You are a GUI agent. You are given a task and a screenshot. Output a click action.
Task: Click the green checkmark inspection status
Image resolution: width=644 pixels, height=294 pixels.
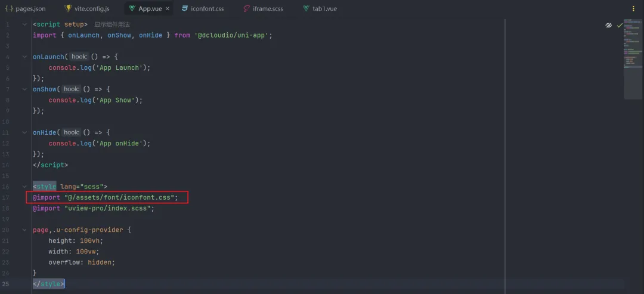tap(620, 25)
